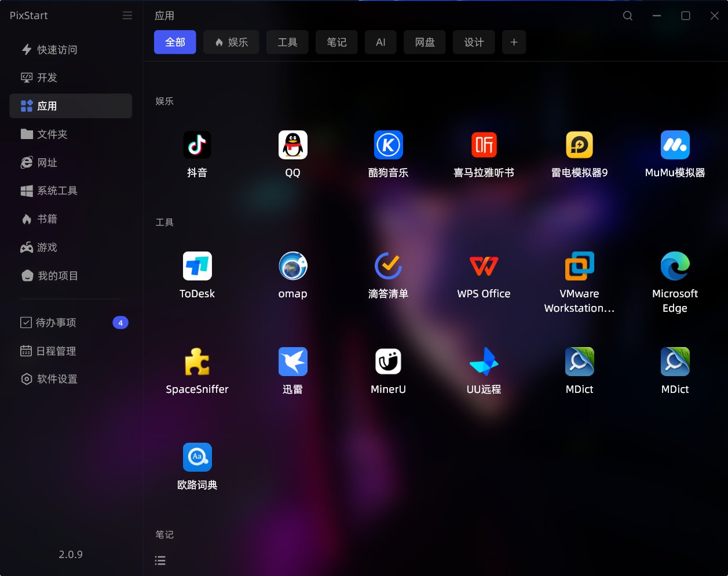Add a new category with plus button
Image resolution: width=728 pixels, height=576 pixels.
point(514,42)
